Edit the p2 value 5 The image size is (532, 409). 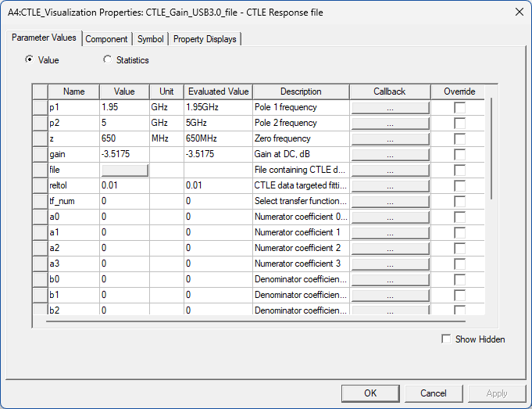(x=124, y=123)
